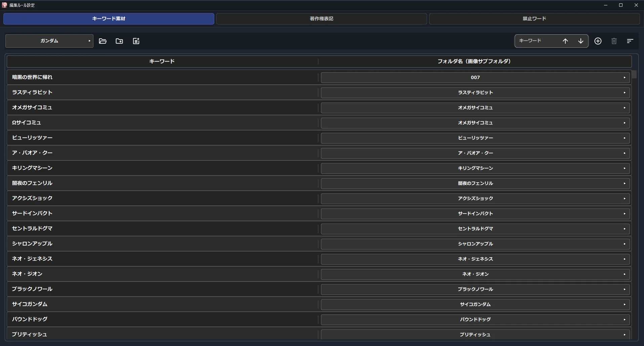
Task: Click the キーワード column header
Action: [162, 62]
